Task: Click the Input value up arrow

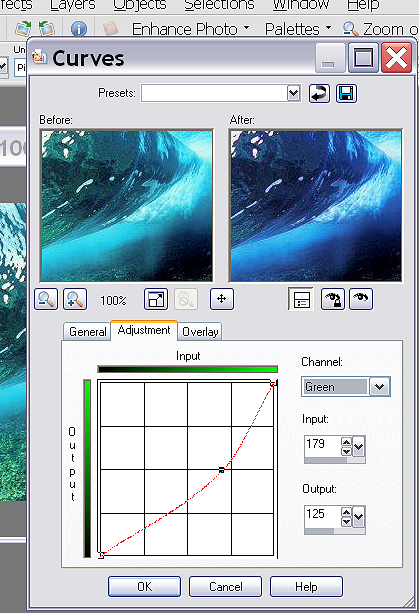Action: [x=346, y=442]
